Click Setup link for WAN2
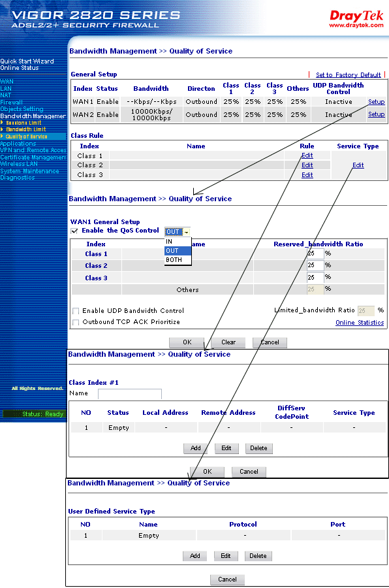Screen dimensions: 389x588 coord(376,114)
